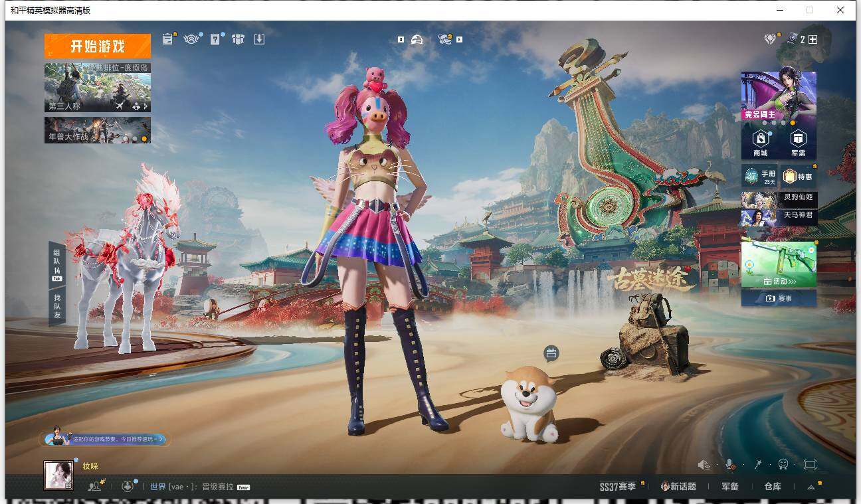Open the 特惠 special offers
This screenshot has width=861, height=504.
coord(798,177)
